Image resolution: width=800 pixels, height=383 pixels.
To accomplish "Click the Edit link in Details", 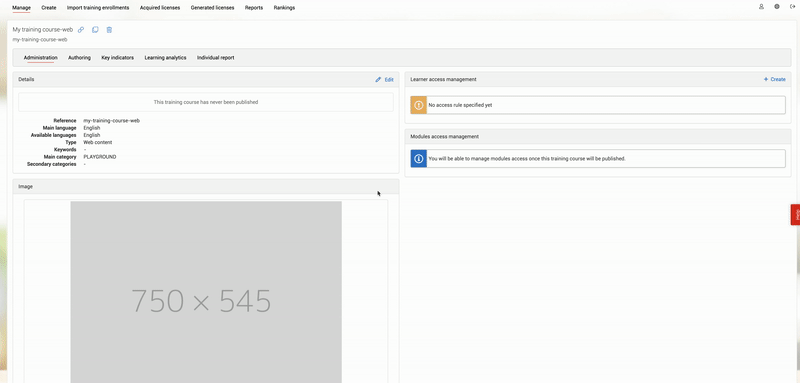I will (389, 80).
